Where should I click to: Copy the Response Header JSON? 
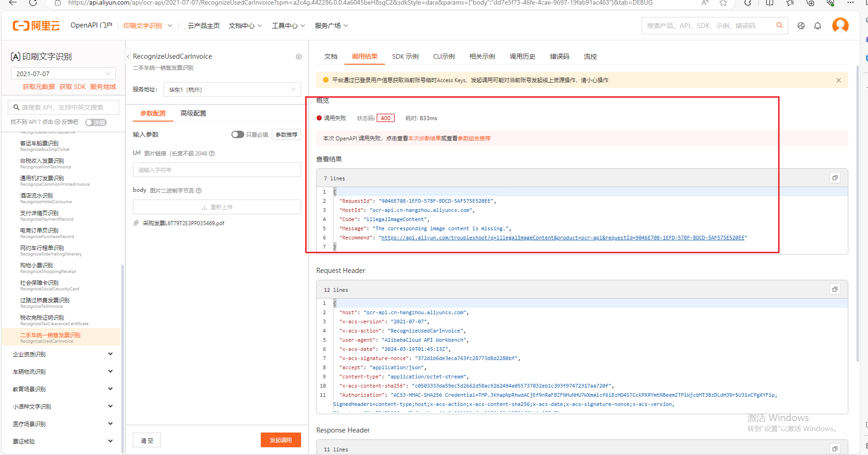(x=835, y=449)
